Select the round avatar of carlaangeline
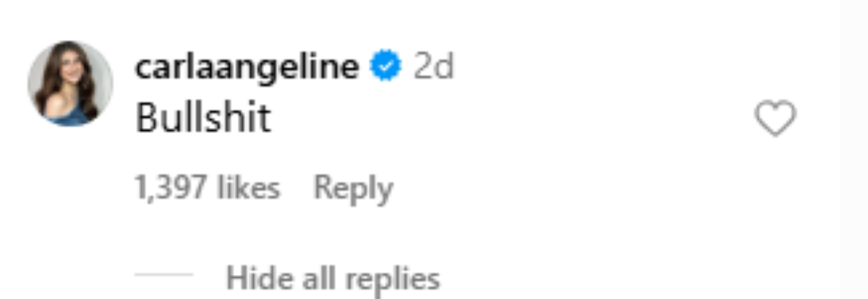The width and height of the screenshot is (868, 299). pos(70,84)
